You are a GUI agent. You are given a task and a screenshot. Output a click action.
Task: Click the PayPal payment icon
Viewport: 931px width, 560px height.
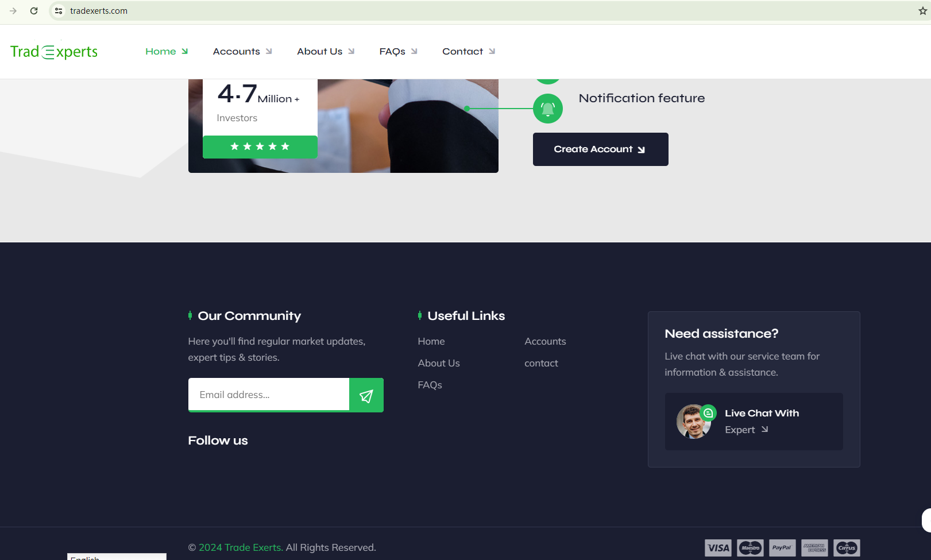pyautogui.click(x=782, y=548)
